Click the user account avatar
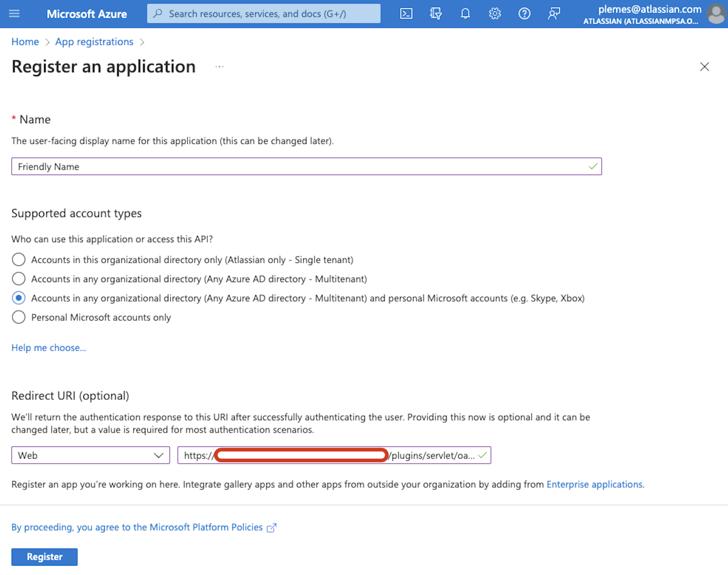 pos(716,14)
